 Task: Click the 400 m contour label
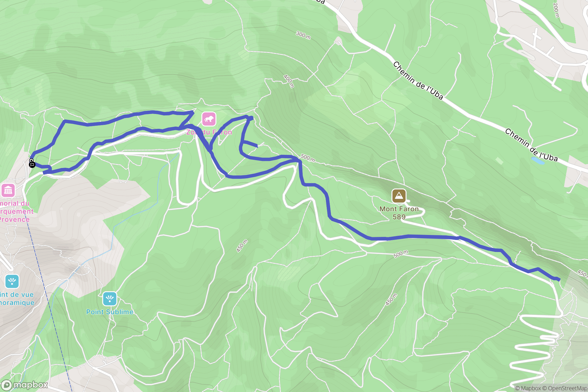click(289, 81)
